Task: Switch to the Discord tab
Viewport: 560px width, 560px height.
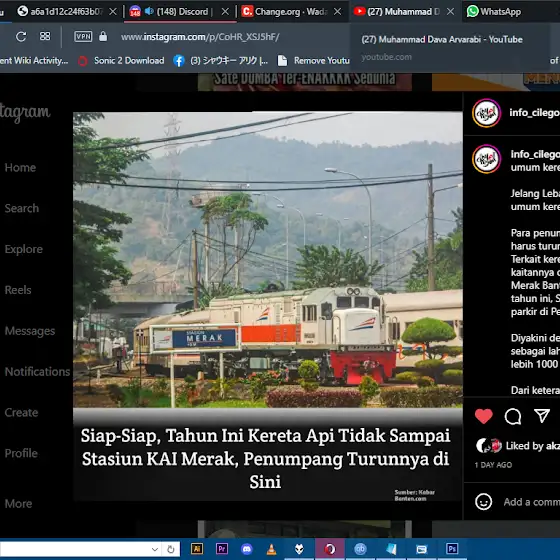Action: [x=180, y=11]
